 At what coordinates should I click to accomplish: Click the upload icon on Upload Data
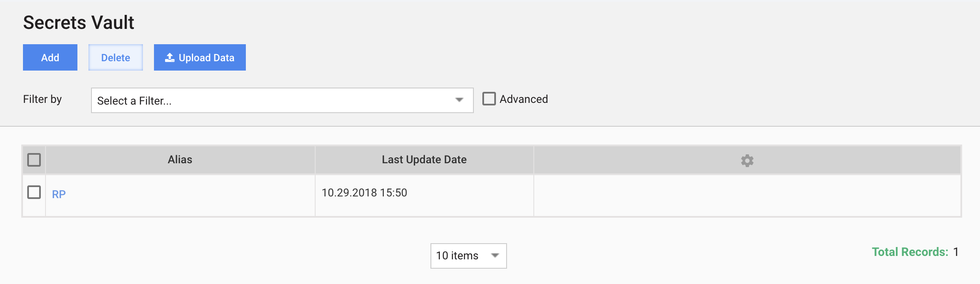click(x=170, y=57)
